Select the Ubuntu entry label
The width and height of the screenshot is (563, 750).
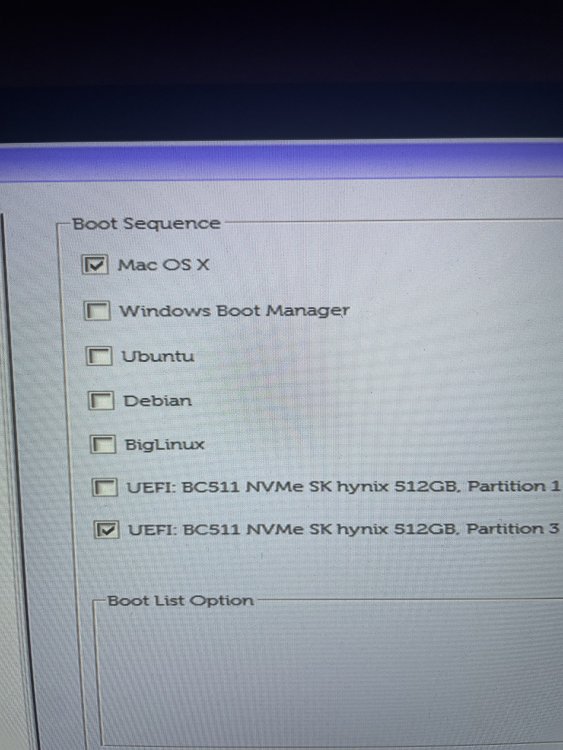[158, 356]
